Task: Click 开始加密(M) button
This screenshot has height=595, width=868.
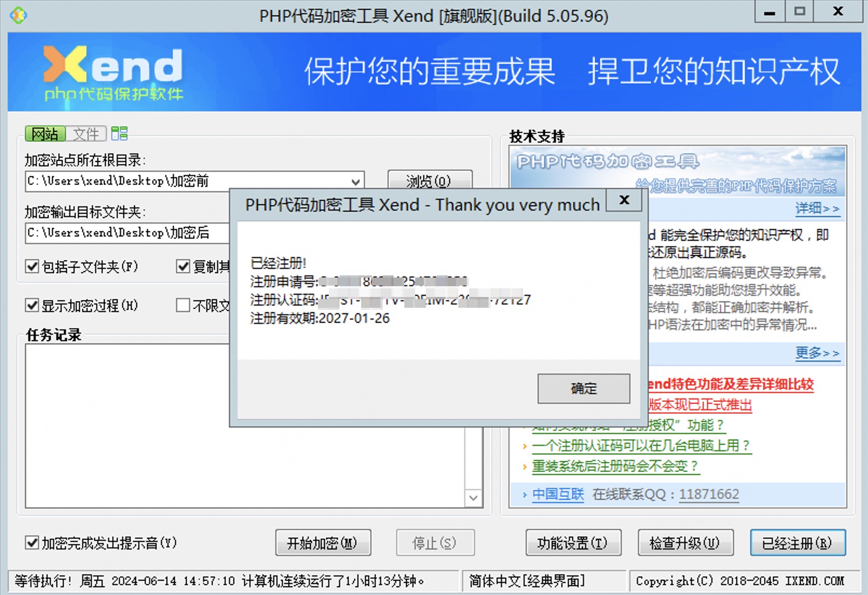Action: (323, 543)
